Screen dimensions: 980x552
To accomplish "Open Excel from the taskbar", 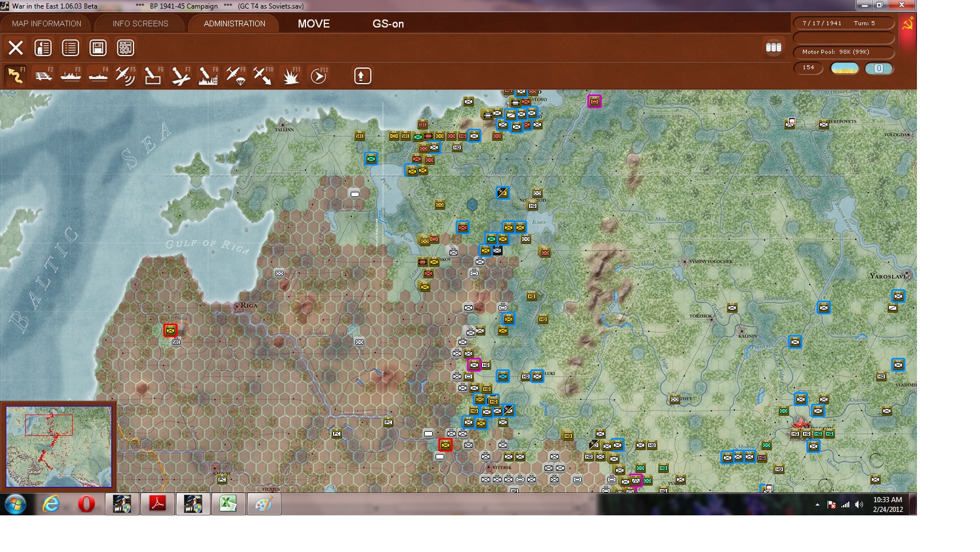I will (x=228, y=504).
